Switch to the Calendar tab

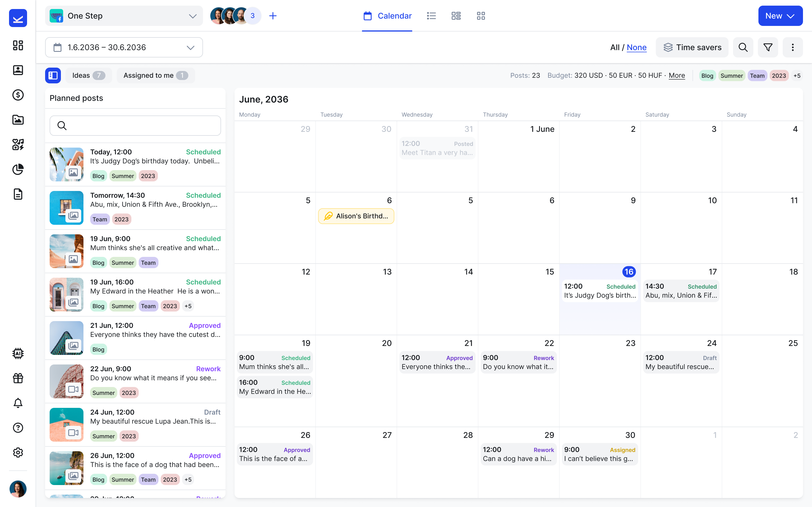click(x=387, y=16)
